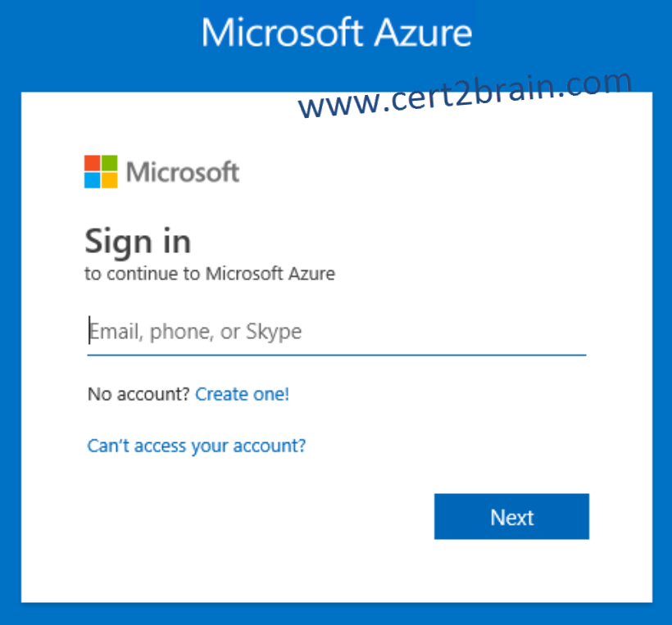Click the word Microsoft in top header
Image resolution: width=672 pixels, height=625 pixels.
(x=282, y=32)
